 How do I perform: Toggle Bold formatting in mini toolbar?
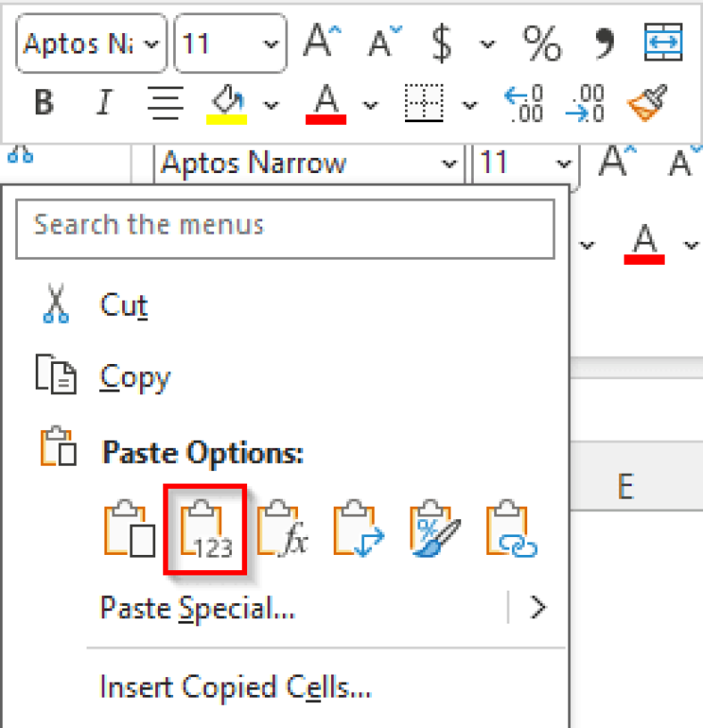click(x=43, y=103)
